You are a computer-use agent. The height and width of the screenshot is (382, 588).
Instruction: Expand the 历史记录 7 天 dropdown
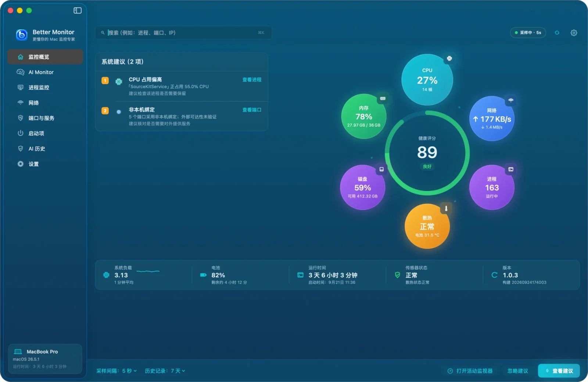click(x=165, y=371)
